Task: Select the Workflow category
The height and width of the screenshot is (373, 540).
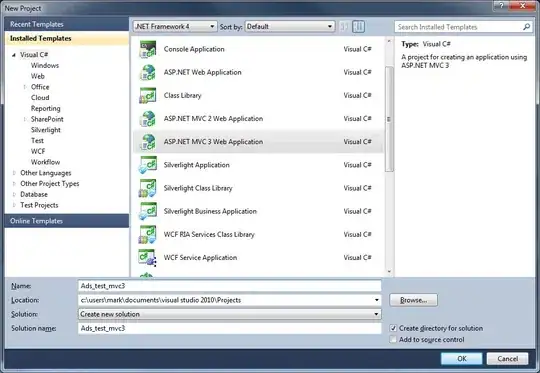Action: (x=45, y=162)
